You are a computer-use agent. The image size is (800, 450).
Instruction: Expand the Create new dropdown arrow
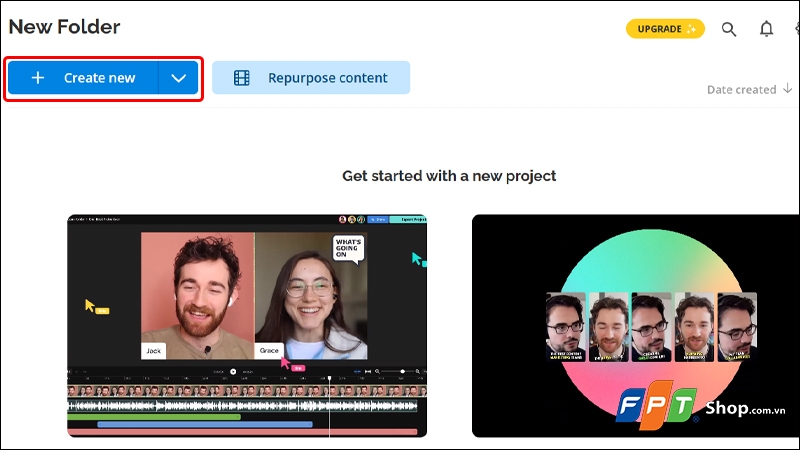[x=178, y=78]
